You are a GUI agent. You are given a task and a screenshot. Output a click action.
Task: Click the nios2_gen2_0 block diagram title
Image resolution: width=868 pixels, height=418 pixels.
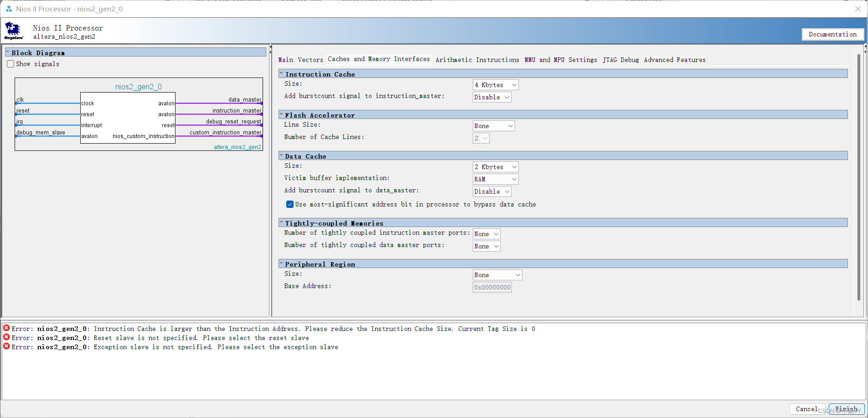pyautogui.click(x=138, y=87)
